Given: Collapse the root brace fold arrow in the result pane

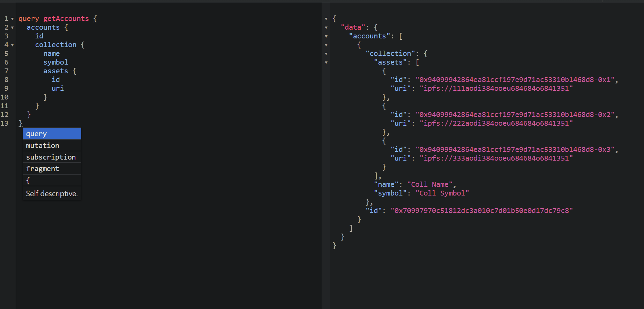Looking at the screenshot, I should pyautogui.click(x=326, y=19).
